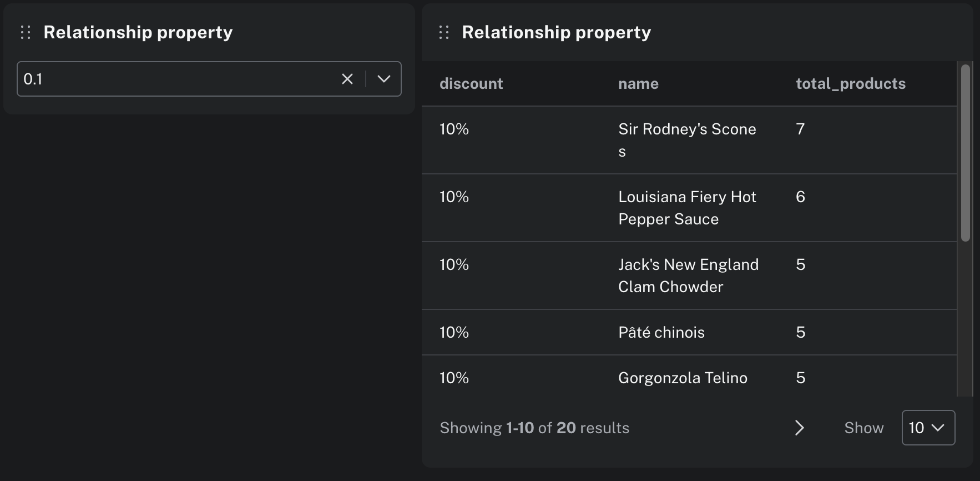Open the relationship property value dropdown
The height and width of the screenshot is (481, 980).
click(x=383, y=79)
